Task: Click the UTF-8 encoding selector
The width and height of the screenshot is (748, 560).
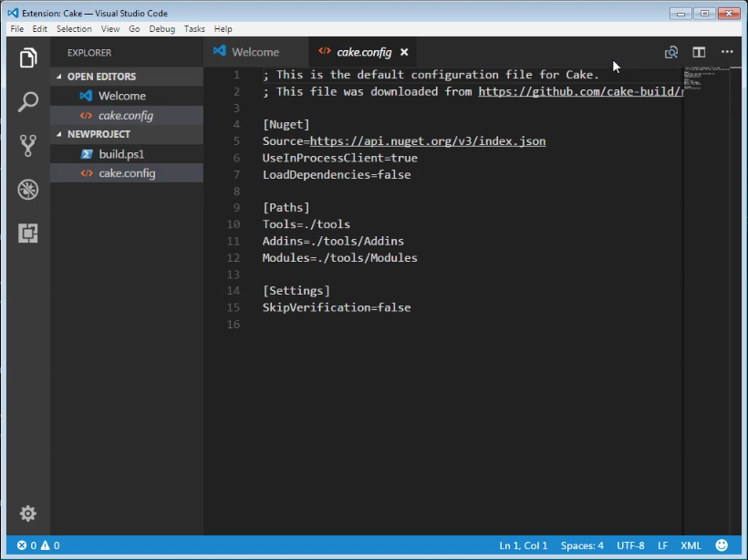Action: (630, 545)
